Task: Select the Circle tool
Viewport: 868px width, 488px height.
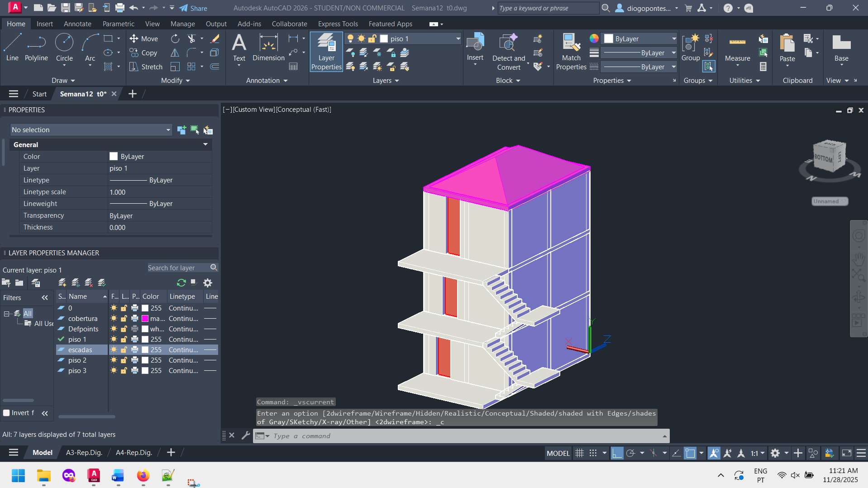Action: (x=64, y=47)
